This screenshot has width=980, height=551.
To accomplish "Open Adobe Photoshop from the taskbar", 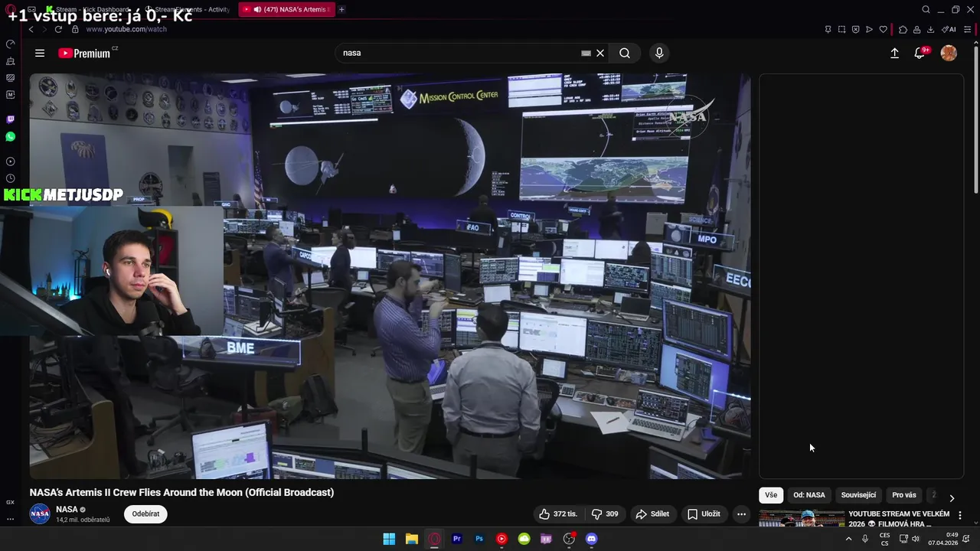I will (479, 539).
